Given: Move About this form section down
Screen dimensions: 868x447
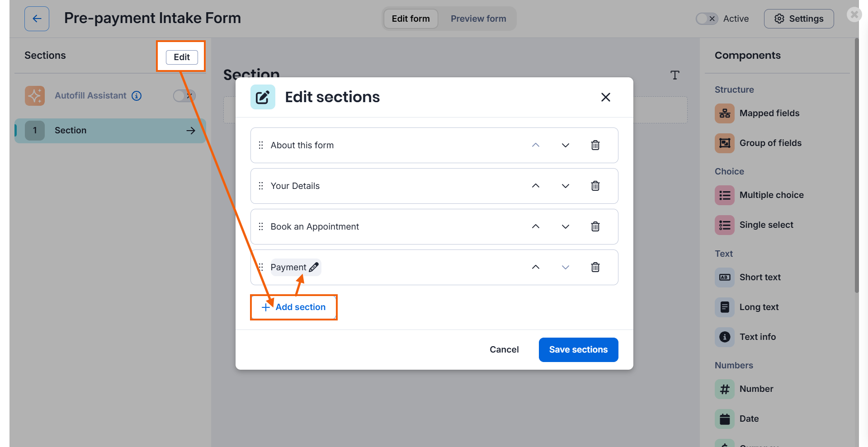Looking at the screenshot, I should click(x=566, y=145).
